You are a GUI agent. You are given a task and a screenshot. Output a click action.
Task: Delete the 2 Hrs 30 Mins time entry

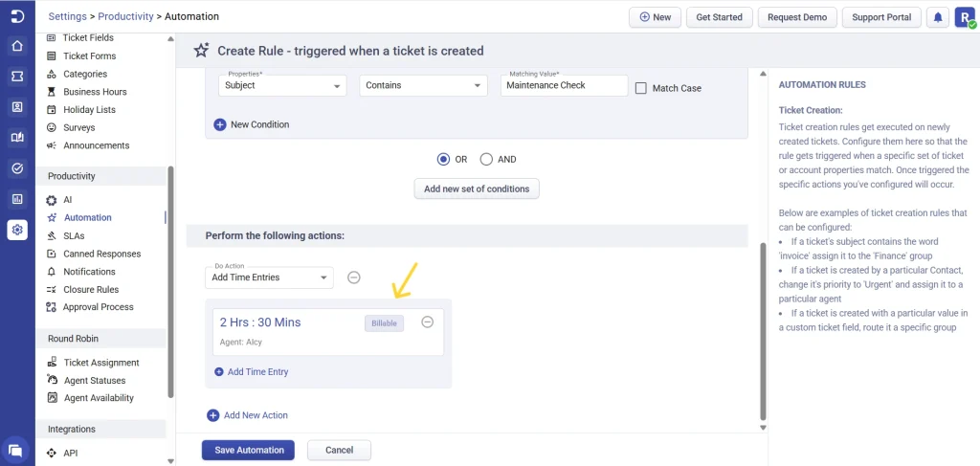point(428,322)
